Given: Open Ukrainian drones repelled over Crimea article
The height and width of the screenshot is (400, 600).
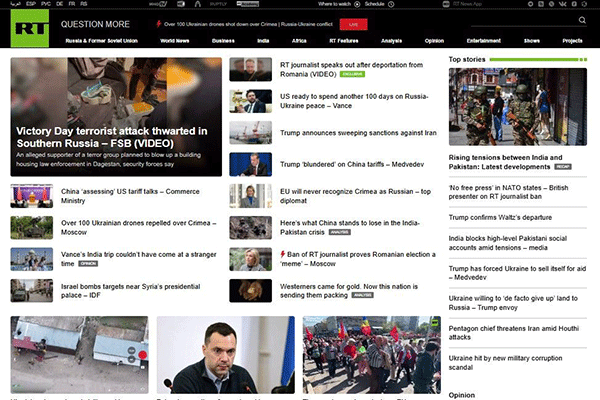Looking at the screenshot, I should pyautogui.click(x=139, y=227).
